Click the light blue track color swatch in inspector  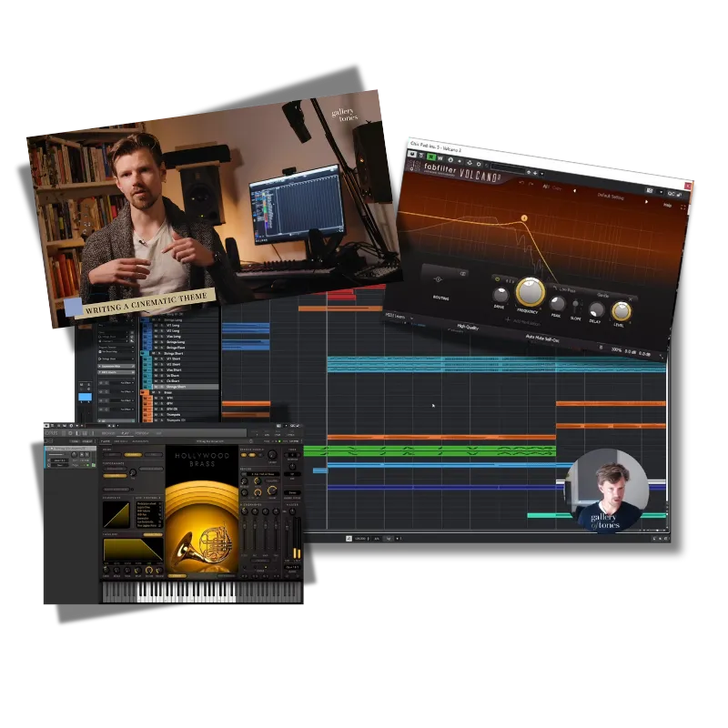(85, 397)
